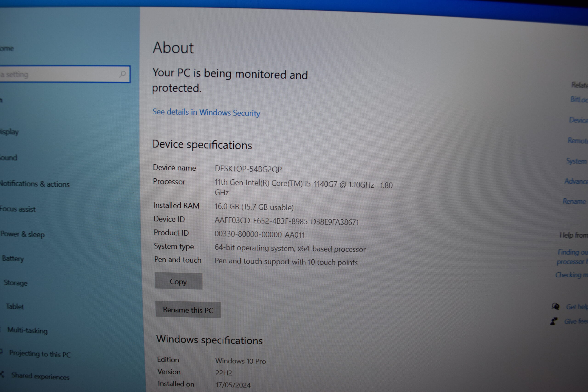The width and height of the screenshot is (588, 392).
Task: Open See details in Windows Security link
Action: tap(206, 113)
